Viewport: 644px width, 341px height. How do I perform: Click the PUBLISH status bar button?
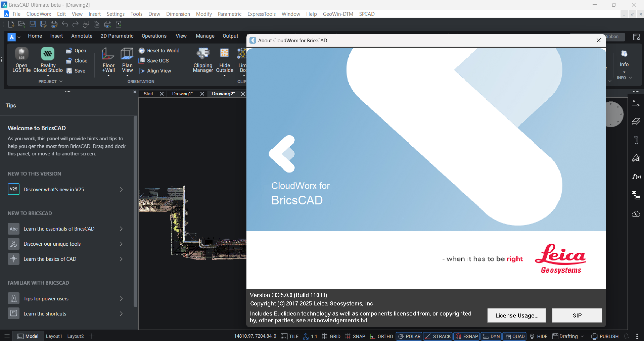(x=605, y=336)
